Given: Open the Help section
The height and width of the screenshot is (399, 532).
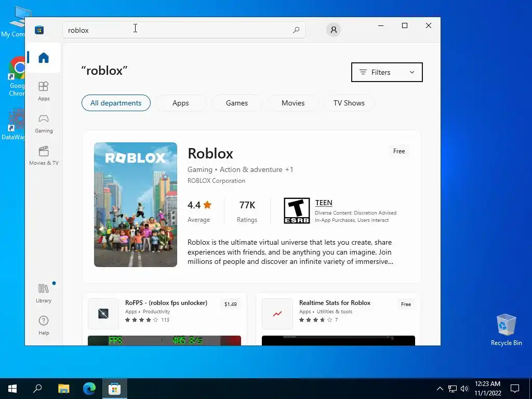Looking at the screenshot, I should pos(44,325).
